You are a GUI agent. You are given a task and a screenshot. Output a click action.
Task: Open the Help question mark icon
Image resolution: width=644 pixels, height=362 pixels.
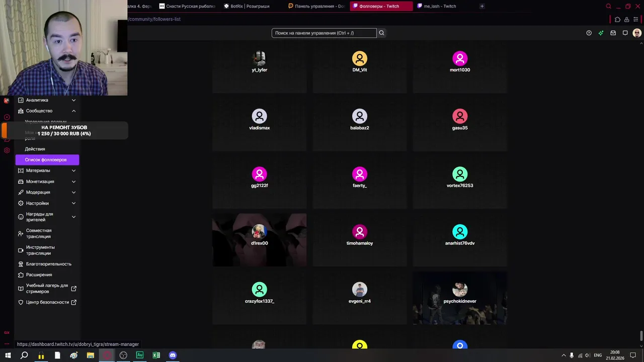tap(589, 33)
